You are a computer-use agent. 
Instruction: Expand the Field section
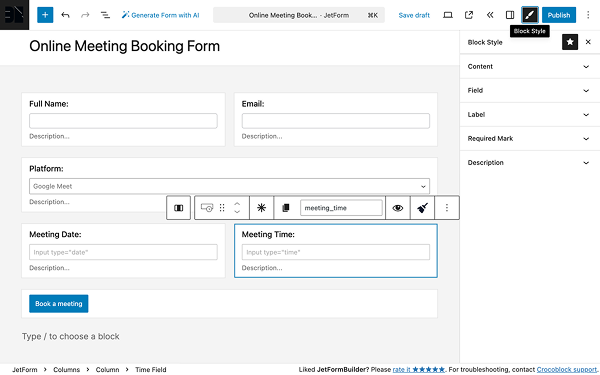[530, 91]
